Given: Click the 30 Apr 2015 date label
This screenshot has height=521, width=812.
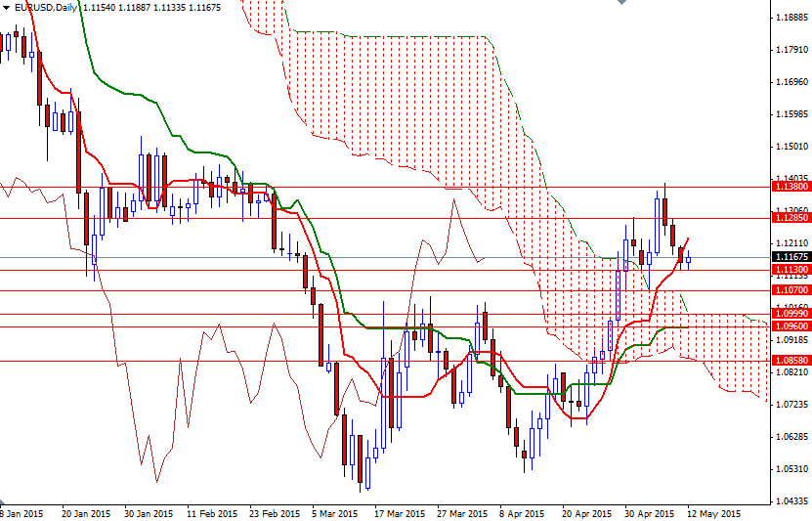Looking at the screenshot, I should point(650,514).
